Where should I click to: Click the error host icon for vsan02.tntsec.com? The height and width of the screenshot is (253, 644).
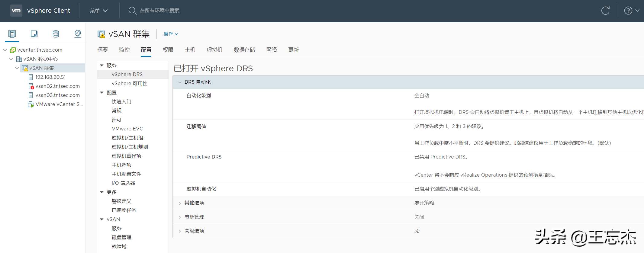pyautogui.click(x=31, y=86)
